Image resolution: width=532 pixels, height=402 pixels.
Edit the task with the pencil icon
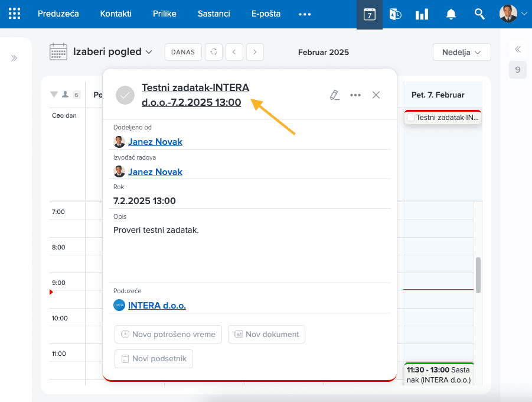(x=335, y=95)
